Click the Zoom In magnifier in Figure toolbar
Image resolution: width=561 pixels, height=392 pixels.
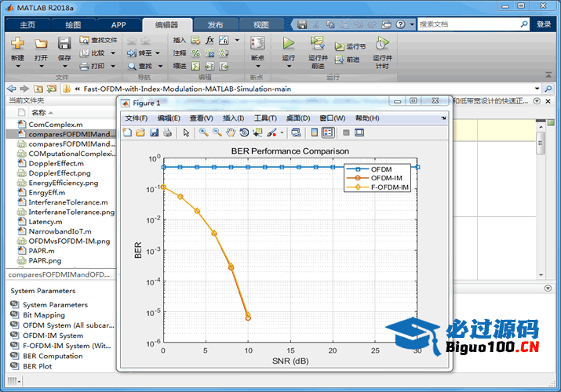pyautogui.click(x=203, y=132)
